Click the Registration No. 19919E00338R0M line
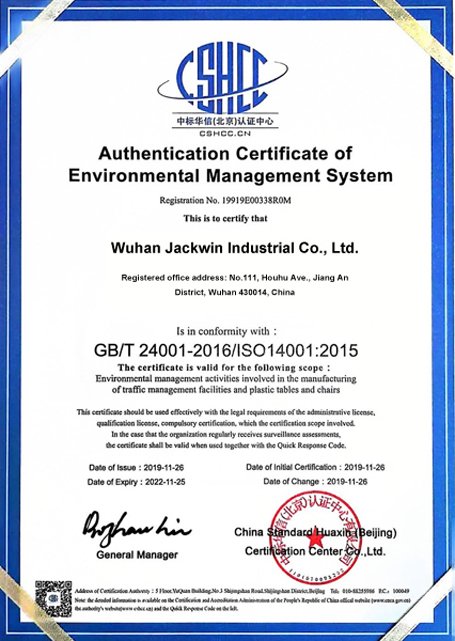The image size is (455, 641). (x=225, y=200)
